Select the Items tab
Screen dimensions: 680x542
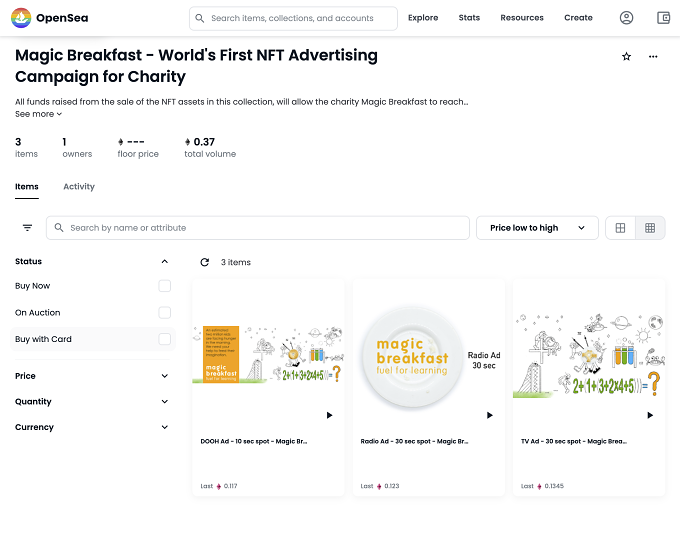[27, 186]
